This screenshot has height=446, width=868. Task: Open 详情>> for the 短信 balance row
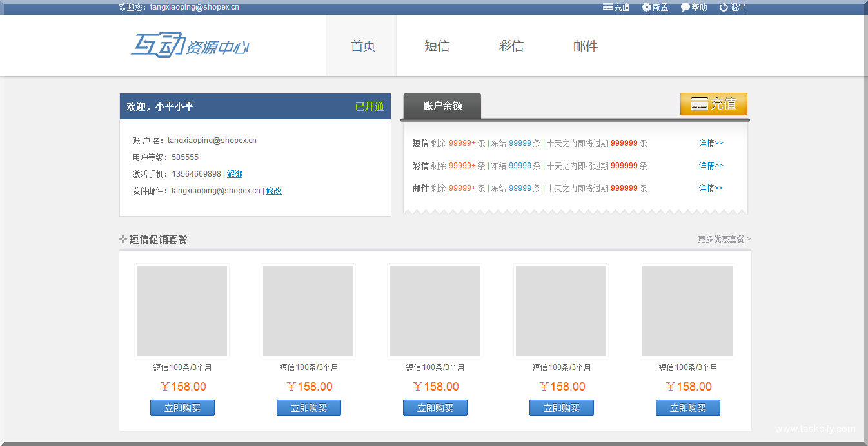pyautogui.click(x=711, y=143)
